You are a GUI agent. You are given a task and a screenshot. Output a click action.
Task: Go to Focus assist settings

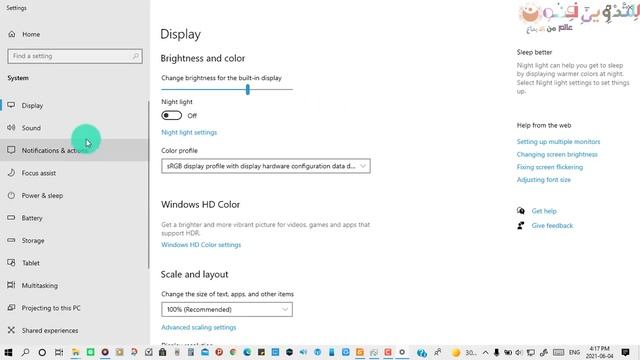tap(73, 173)
